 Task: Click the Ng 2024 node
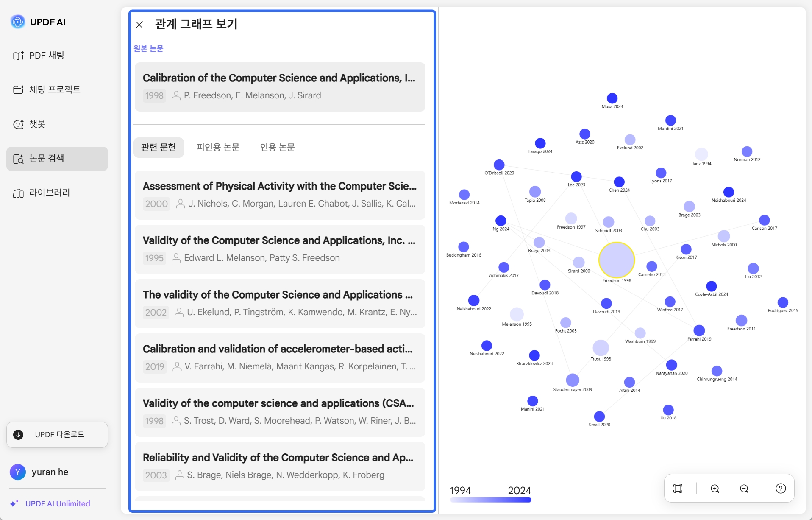point(501,221)
